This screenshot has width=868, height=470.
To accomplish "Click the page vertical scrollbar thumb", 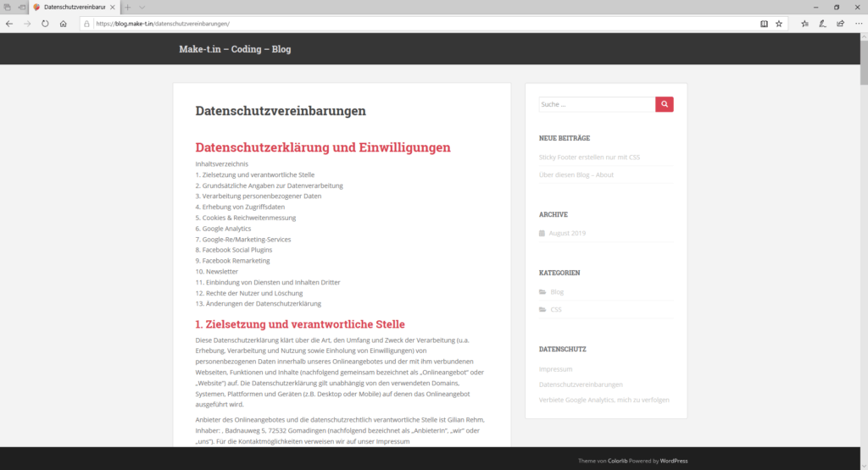I will point(864,63).
